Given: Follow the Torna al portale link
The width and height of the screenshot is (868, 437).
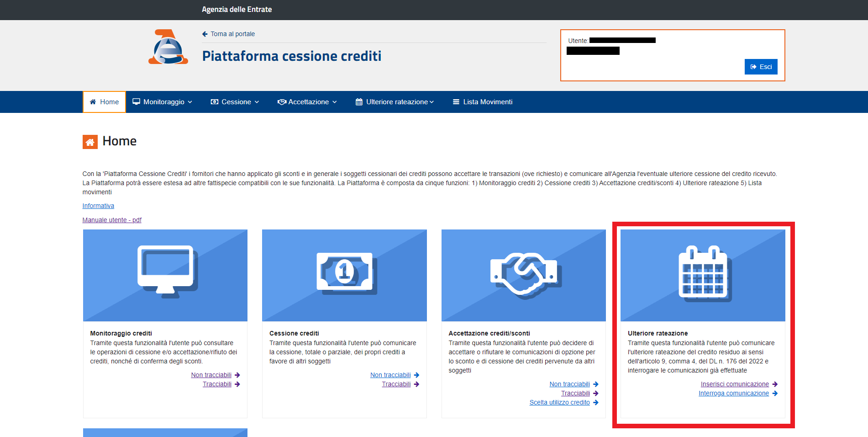Looking at the screenshot, I should tap(232, 34).
